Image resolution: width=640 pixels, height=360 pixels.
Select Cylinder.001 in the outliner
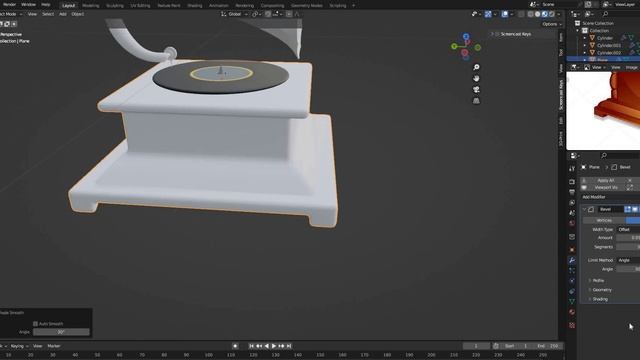point(609,45)
